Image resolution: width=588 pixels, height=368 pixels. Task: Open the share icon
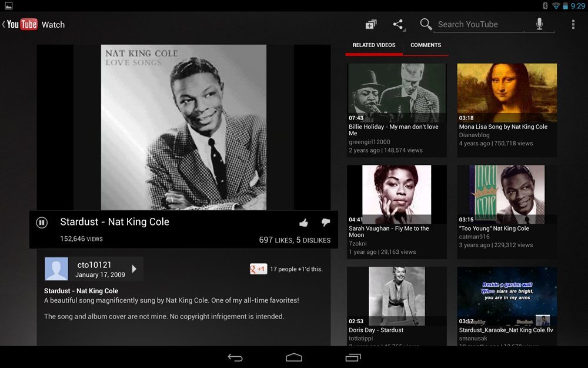coord(398,25)
